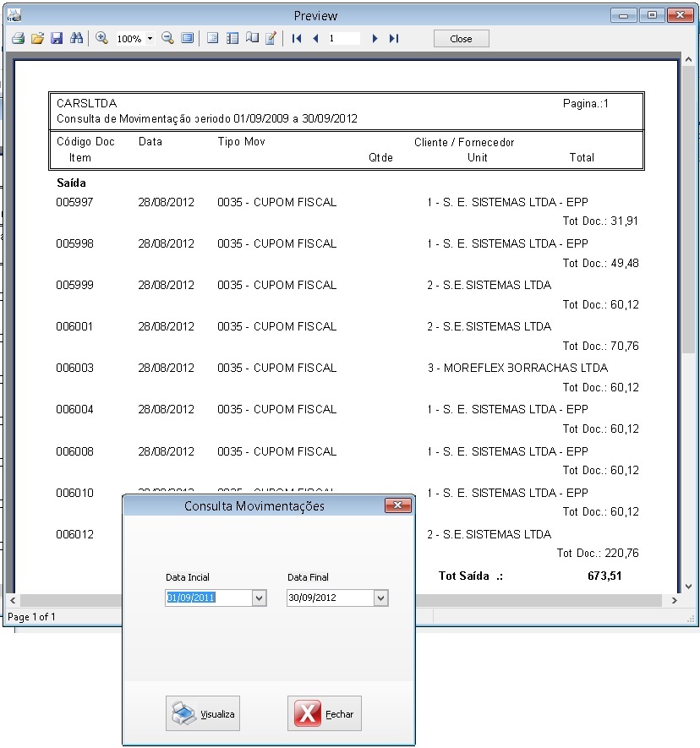Click the Visualiza button
The height and width of the screenshot is (748, 700).
(x=203, y=713)
